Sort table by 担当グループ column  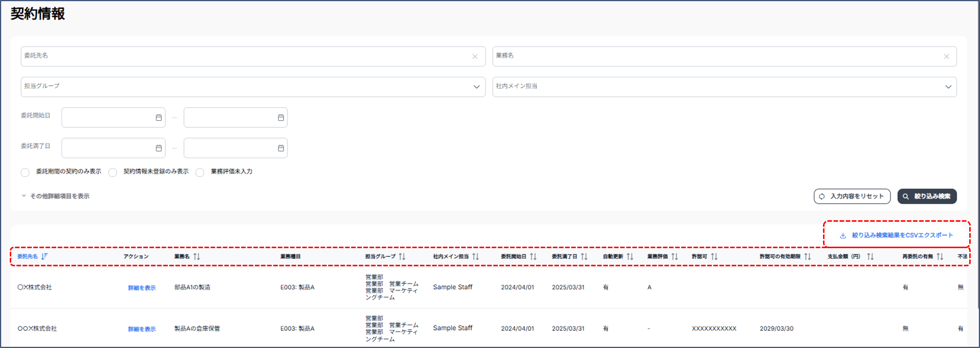pos(402,256)
